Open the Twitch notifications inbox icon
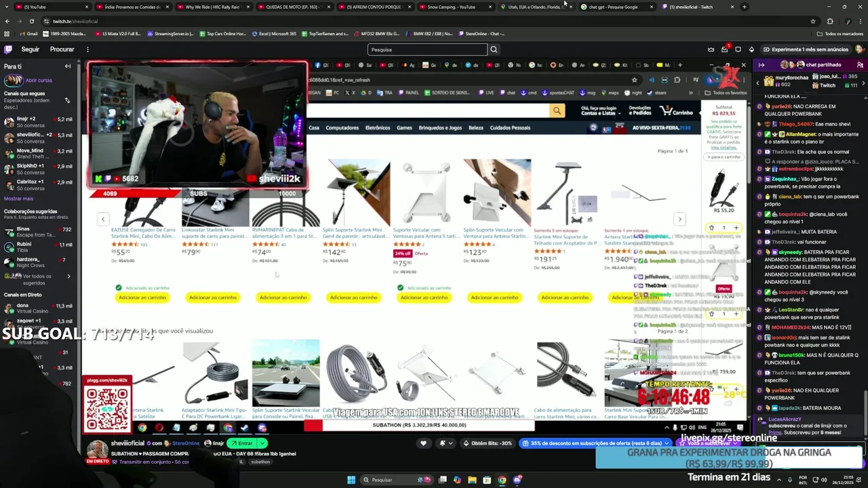Image resolution: width=868 pixels, height=488 pixels. click(724, 49)
